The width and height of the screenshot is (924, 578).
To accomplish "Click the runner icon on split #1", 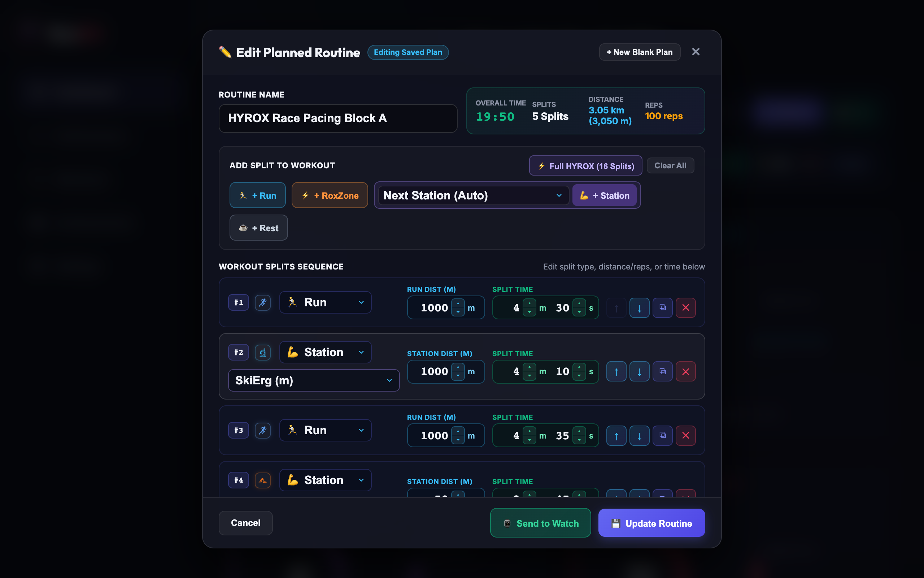I will pos(263,302).
